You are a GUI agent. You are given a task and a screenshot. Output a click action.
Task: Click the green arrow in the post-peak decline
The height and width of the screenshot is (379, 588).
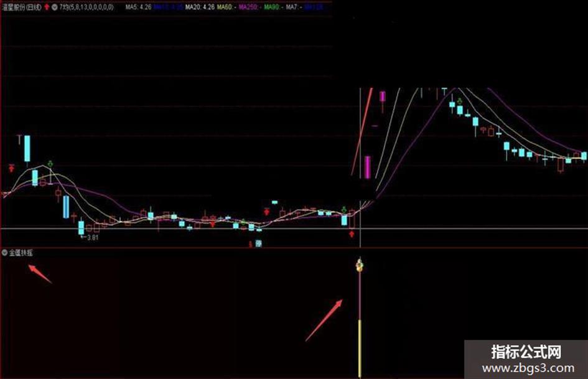click(x=460, y=101)
